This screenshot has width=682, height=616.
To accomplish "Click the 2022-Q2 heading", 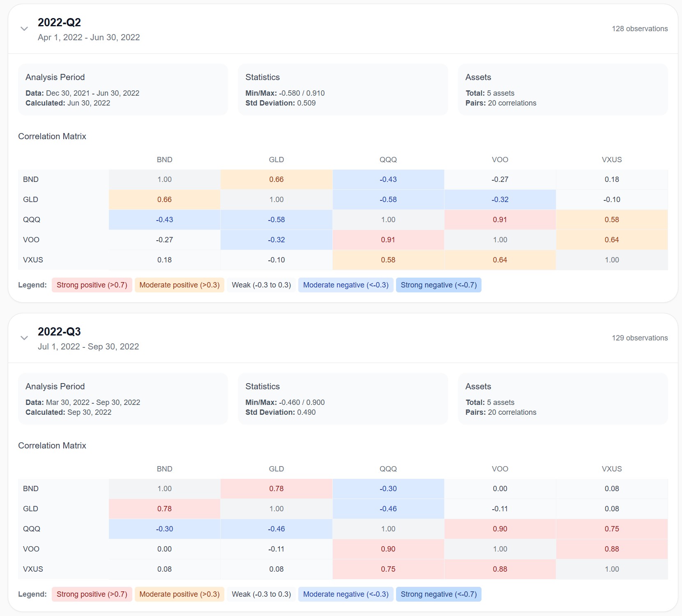I will 59,22.
